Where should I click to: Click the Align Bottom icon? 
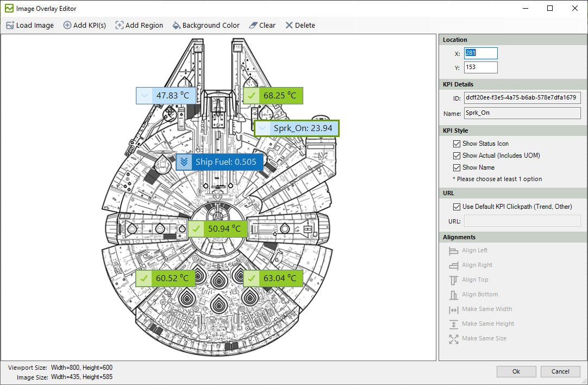point(453,295)
